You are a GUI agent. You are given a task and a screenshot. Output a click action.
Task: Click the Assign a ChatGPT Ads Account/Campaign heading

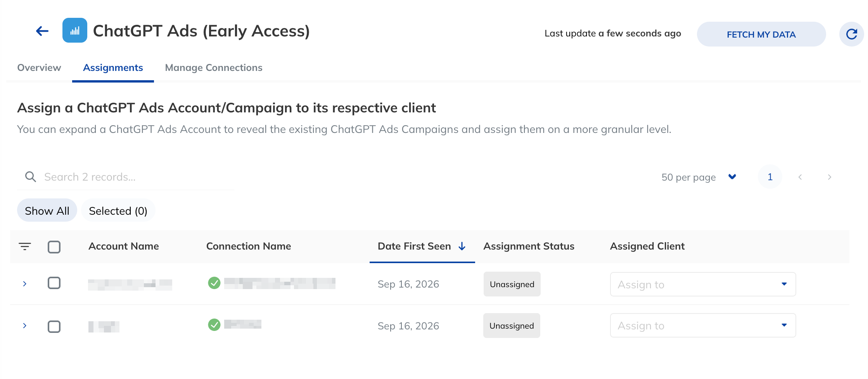click(227, 108)
